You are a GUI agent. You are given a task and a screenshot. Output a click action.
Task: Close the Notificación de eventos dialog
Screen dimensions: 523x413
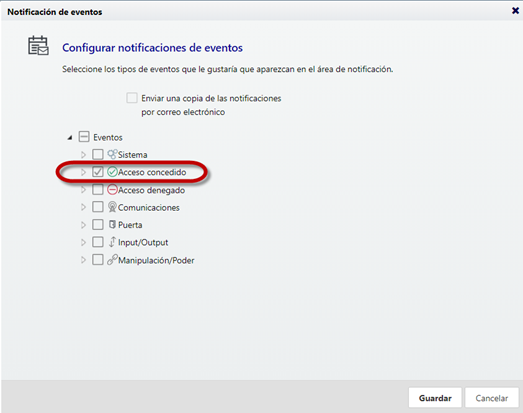[x=515, y=11]
